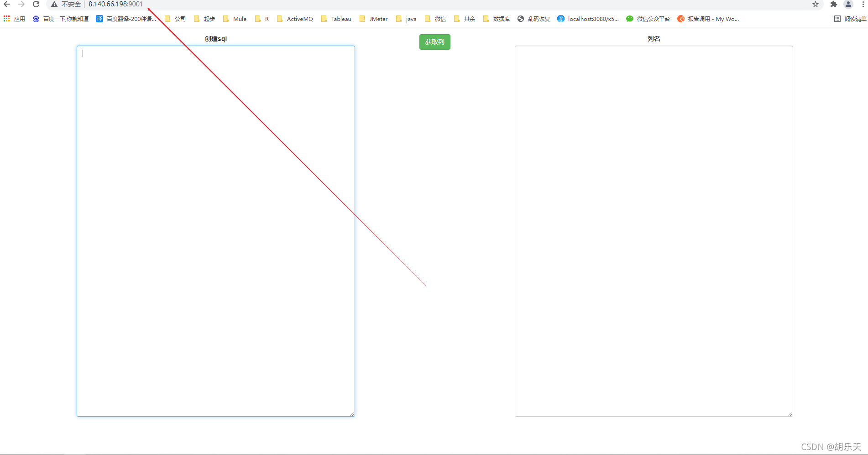Open the Mule bookmark folder
This screenshot has width=868, height=455.
point(235,19)
